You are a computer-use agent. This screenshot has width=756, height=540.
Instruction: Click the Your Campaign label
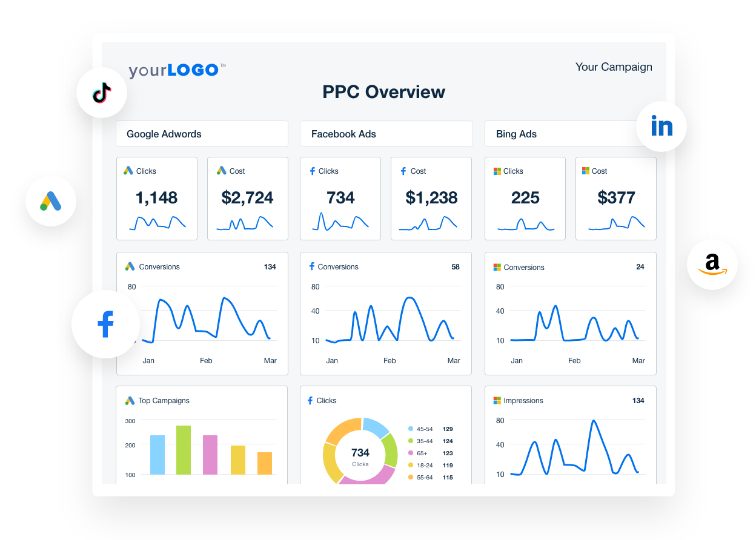[x=614, y=67]
